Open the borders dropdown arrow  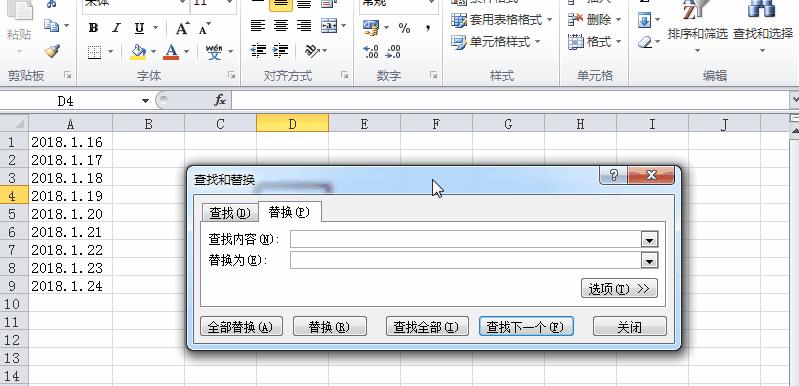point(110,52)
